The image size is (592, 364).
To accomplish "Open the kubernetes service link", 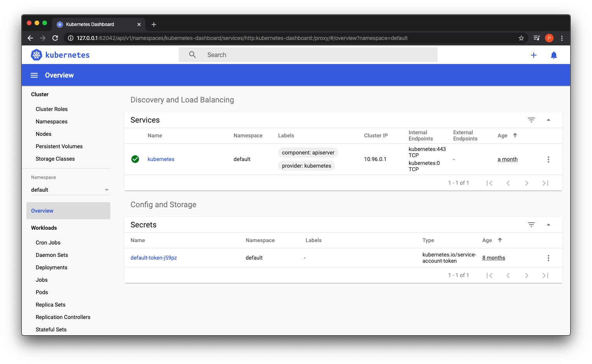I will point(161,159).
